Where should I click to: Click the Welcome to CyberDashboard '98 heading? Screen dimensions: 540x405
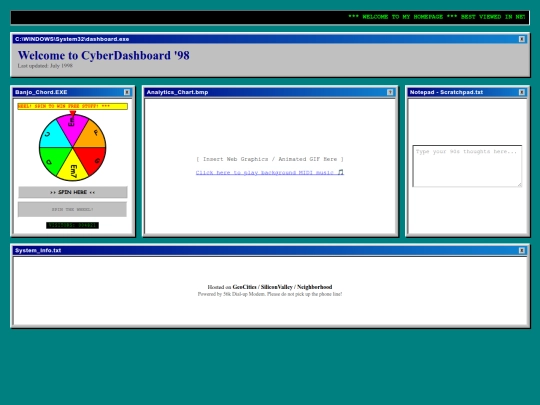pyautogui.click(x=104, y=55)
